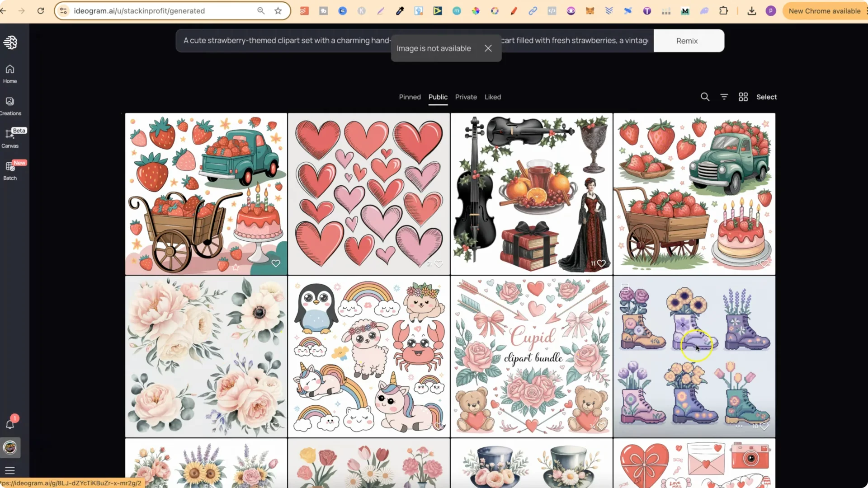Open the Liked tab

(x=492, y=97)
